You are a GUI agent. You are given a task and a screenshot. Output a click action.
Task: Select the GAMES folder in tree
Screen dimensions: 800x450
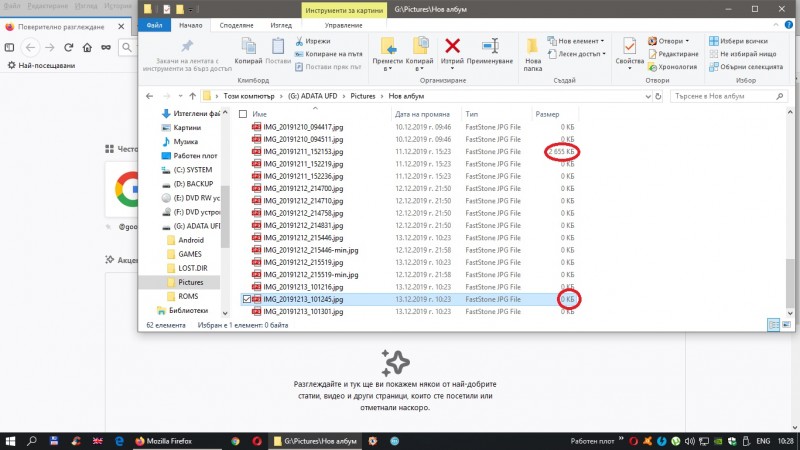pyautogui.click(x=189, y=254)
